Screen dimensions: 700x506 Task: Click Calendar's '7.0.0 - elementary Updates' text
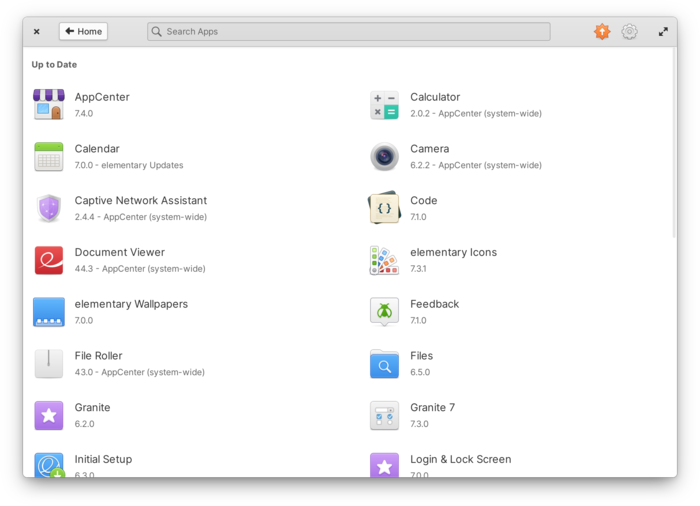point(129,165)
